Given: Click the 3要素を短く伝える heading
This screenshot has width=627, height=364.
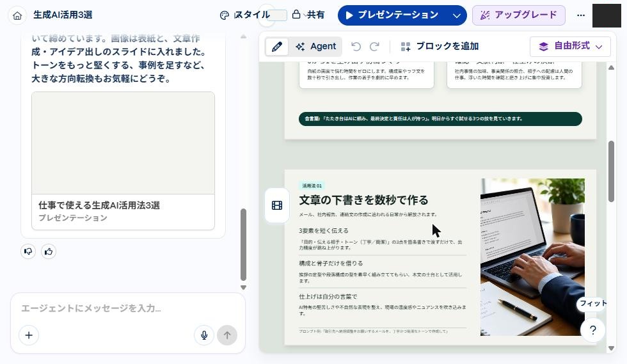Looking at the screenshot, I should [324, 231].
